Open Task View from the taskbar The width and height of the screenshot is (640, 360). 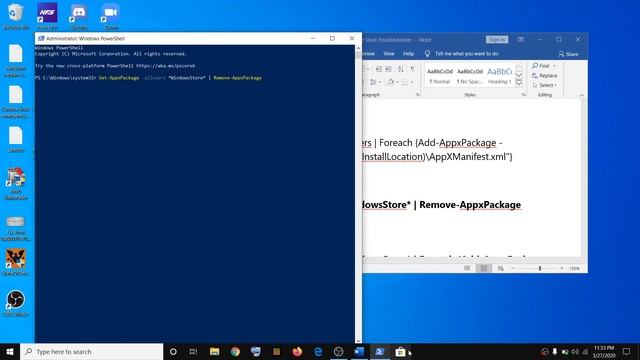(193, 351)
